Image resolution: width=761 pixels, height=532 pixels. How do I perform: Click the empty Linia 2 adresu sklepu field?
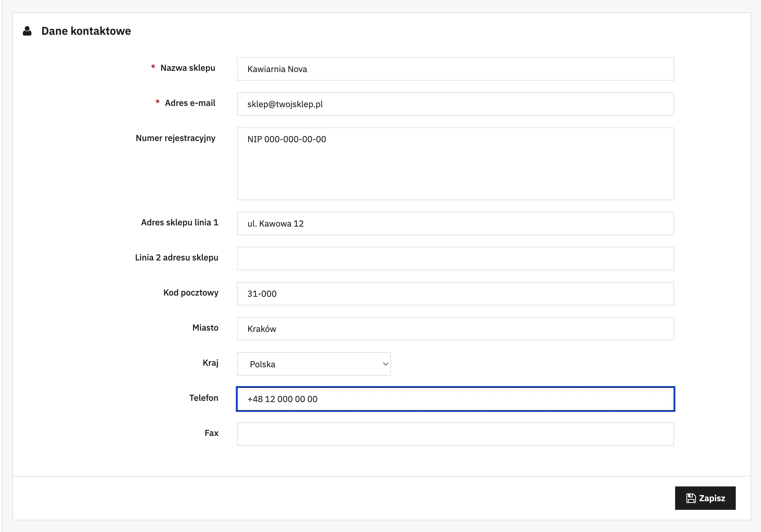(x=455, y=259)
